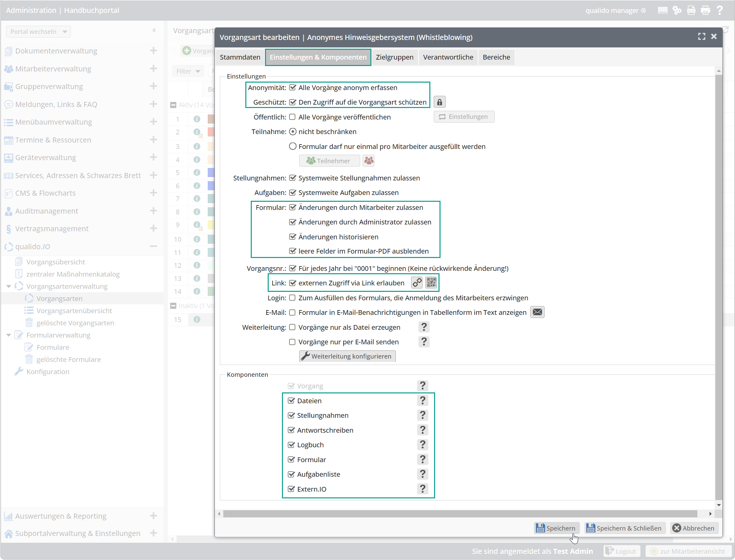Open the QR code icon for external link
This screenshot has height=560, width=735.
[431, 282]
